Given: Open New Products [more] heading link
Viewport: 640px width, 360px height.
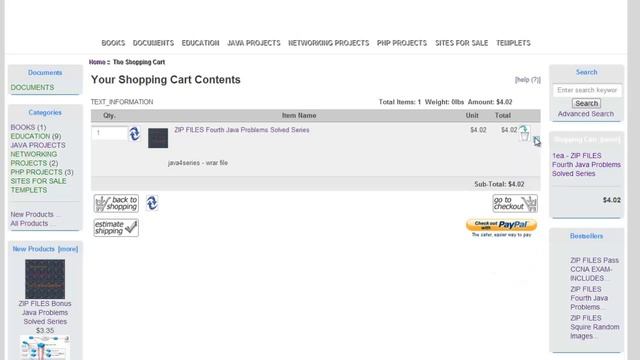Looking at the screenshot, I should point(45,249).
